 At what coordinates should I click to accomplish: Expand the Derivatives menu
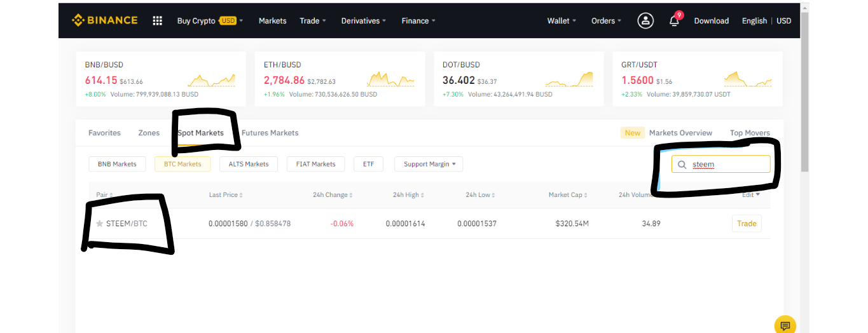364,21
